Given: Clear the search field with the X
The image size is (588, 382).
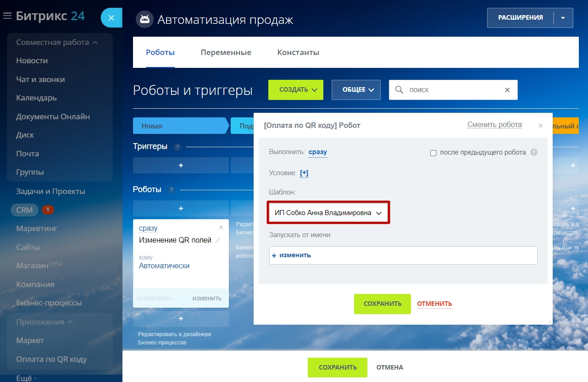Looking at the screenshot, I should (507, 90).
